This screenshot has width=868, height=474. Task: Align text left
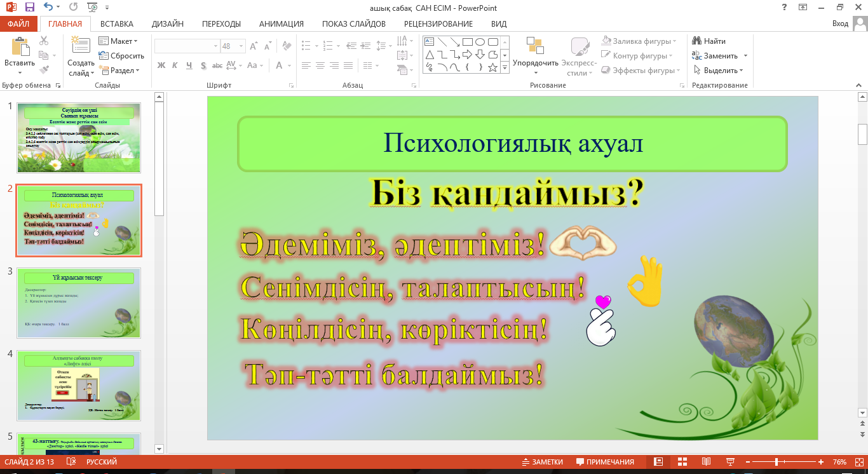[306, 65]
